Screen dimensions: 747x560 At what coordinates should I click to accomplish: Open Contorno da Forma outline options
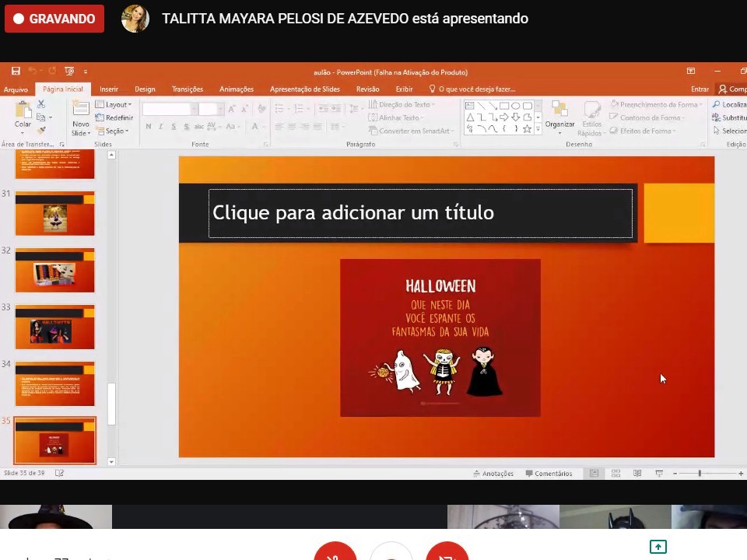pos(647,117)
